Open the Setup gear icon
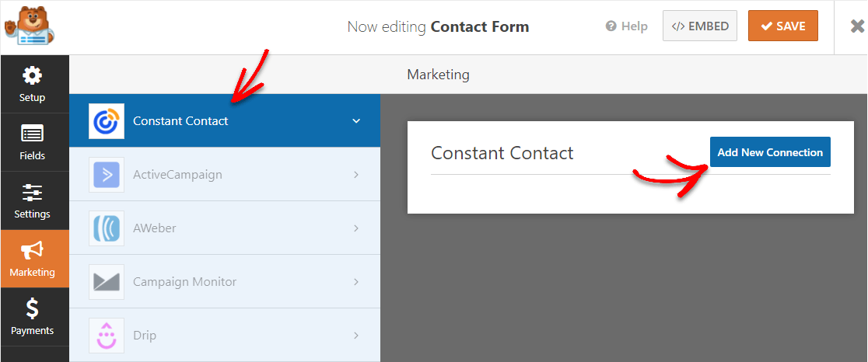This screenshot has width=868, height=362. [32, 75]
